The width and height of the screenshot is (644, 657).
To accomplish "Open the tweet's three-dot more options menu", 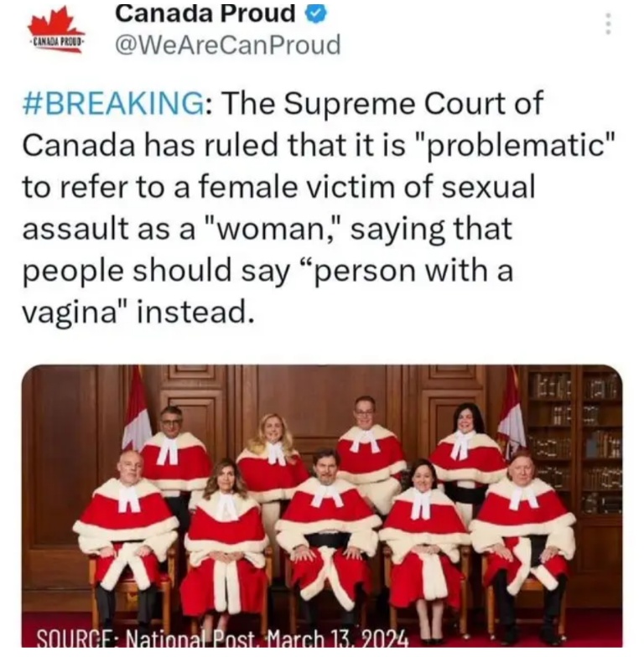I will pos(609,23).
